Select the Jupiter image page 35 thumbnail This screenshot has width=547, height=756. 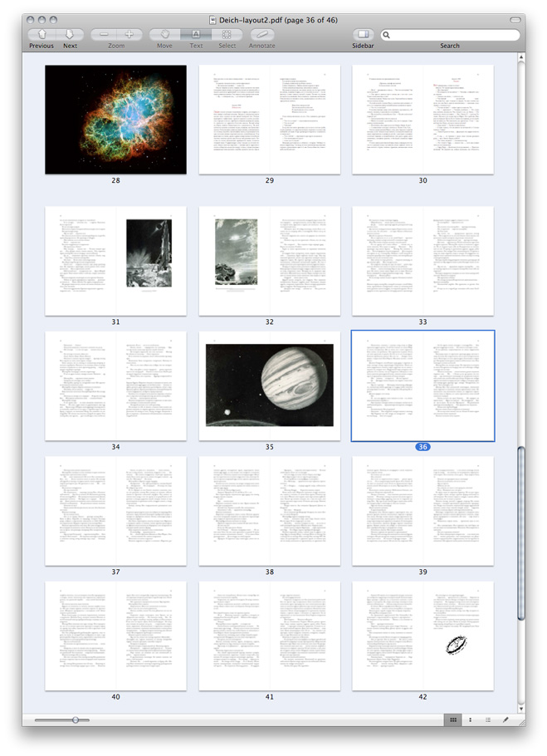point(269,385)
